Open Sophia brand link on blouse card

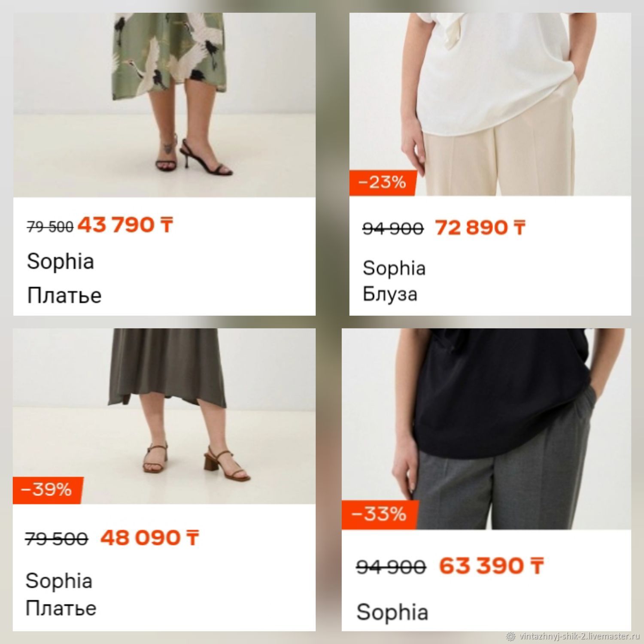pyautogui.click(x=394, y=268)
